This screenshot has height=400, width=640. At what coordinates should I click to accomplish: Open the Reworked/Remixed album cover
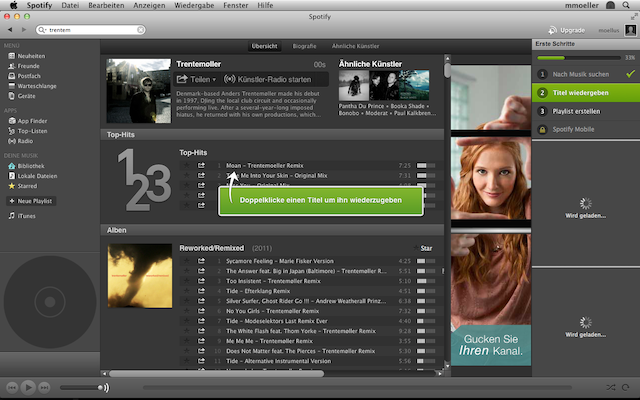pos(140,276)
